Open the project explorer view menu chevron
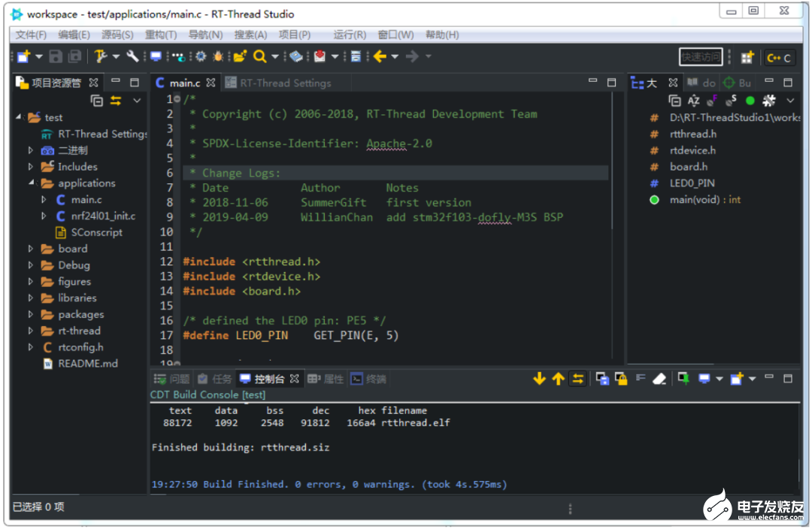812x529 pixels. [137, 101]
